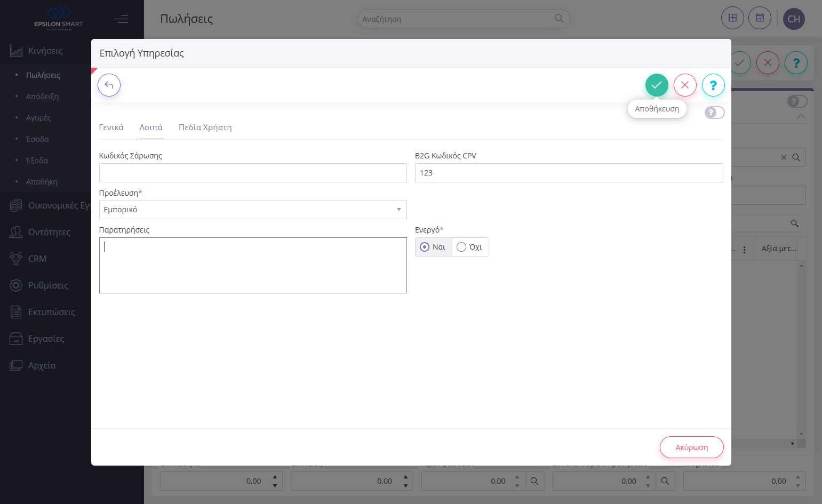822x504 pixels.
Task: Click the Epsilon Smart logo
Action: point(59,18)
